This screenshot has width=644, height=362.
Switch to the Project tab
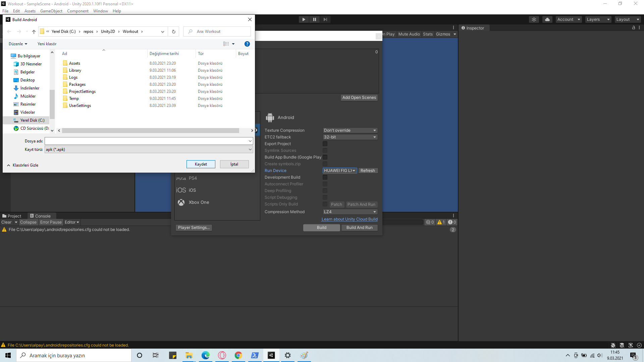[x=12, y=216]
